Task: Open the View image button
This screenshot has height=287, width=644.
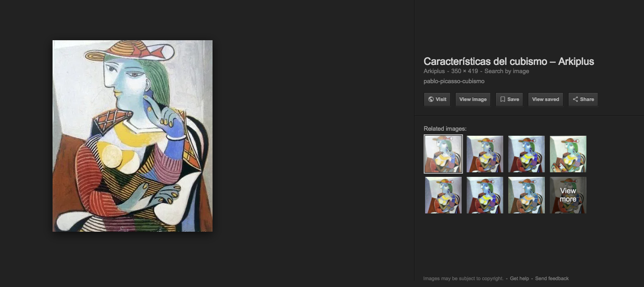Action: 473,99
